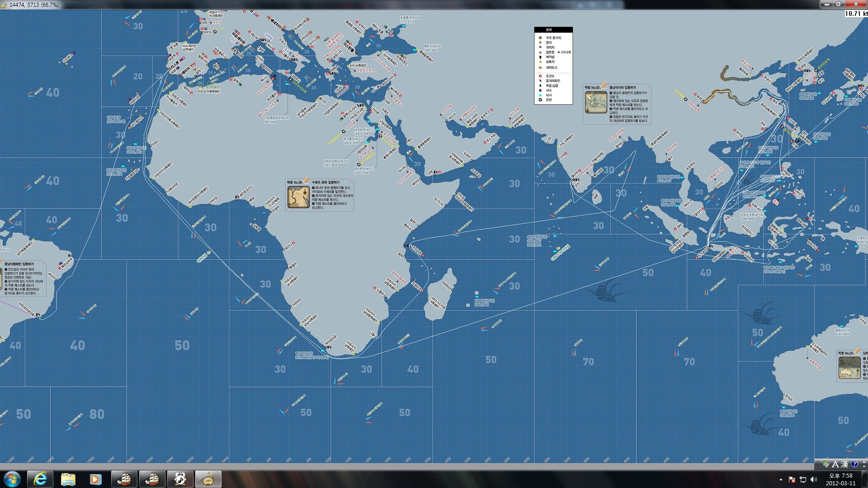Open the Action Center flag icon

click(x=792, y=479)
